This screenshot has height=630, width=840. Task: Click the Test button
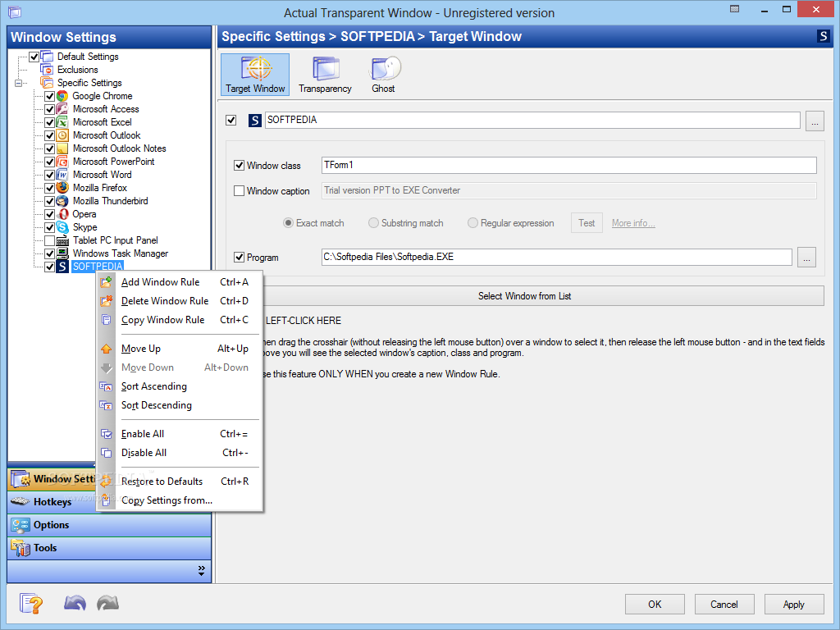click(587, 223)
